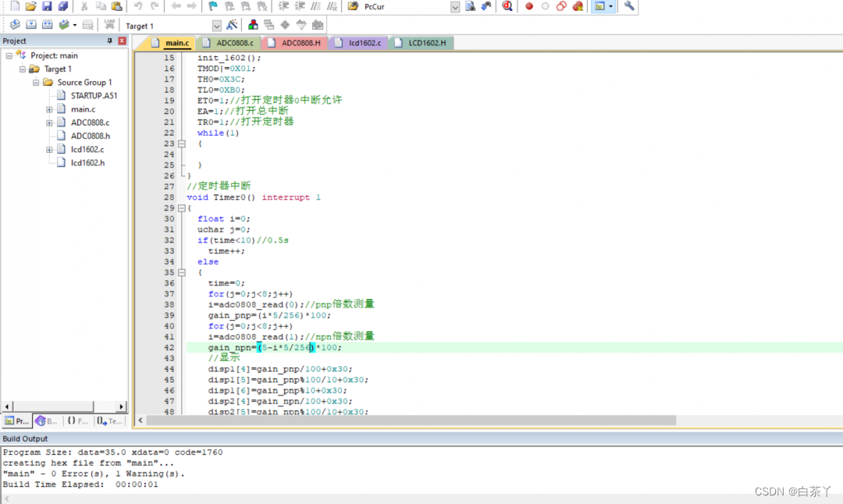Image resolution: width=843 pixels, height=504 pixels.
Task: Open Options for Target (magic wand)
Action: (x=232, y=25)
